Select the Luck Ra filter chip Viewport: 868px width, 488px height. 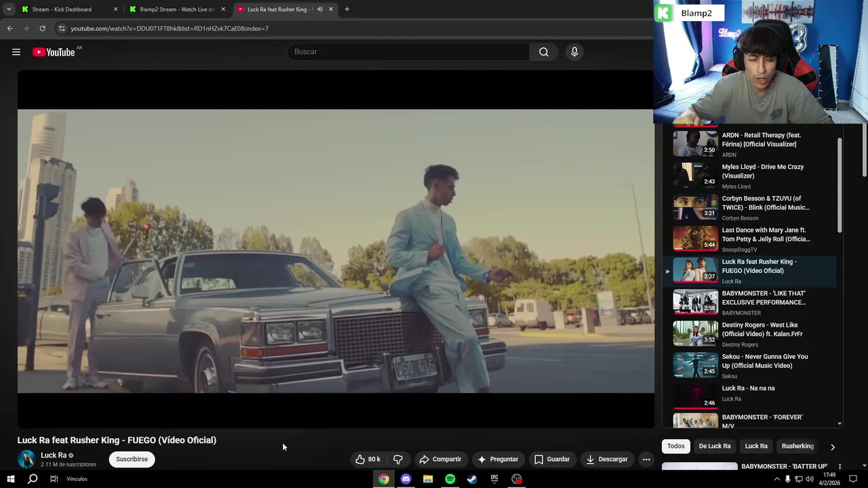tap(756, 446)
